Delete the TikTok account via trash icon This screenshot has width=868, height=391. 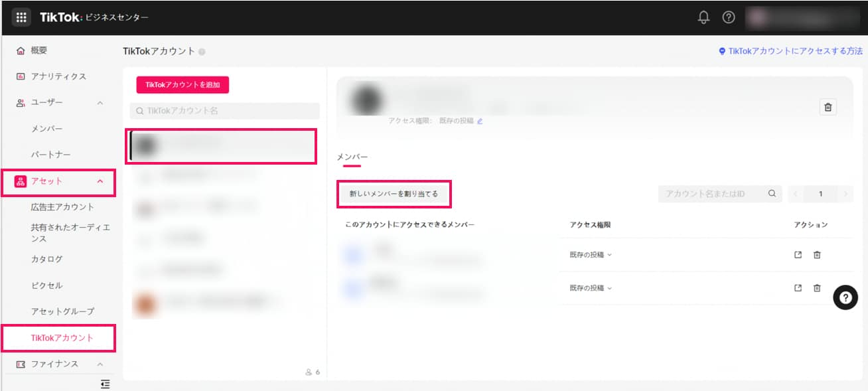click(828, 108)
